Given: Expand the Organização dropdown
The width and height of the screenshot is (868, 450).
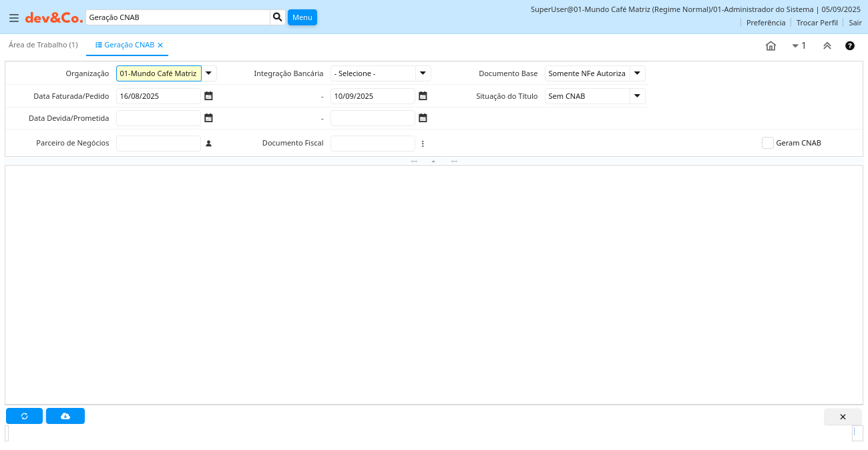Looking at the screenshot, I should 209,73.
